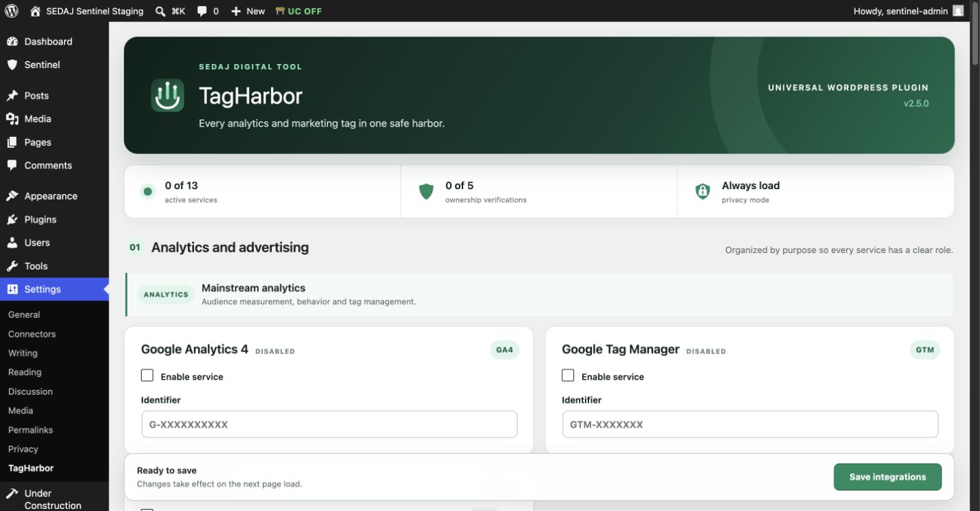Viewport: 980px width, 511px height.
Task: Go to Connectors settings submenu
Action: click(32, 334)
